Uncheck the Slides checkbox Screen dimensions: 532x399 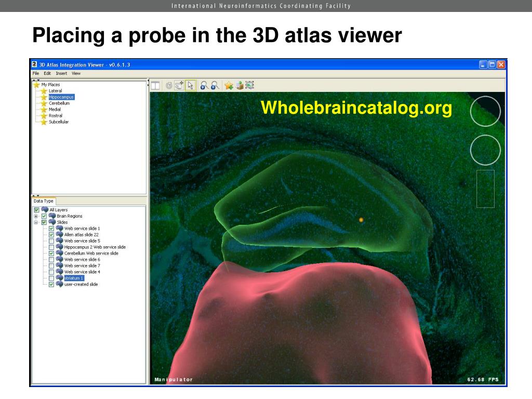[44, 222]
